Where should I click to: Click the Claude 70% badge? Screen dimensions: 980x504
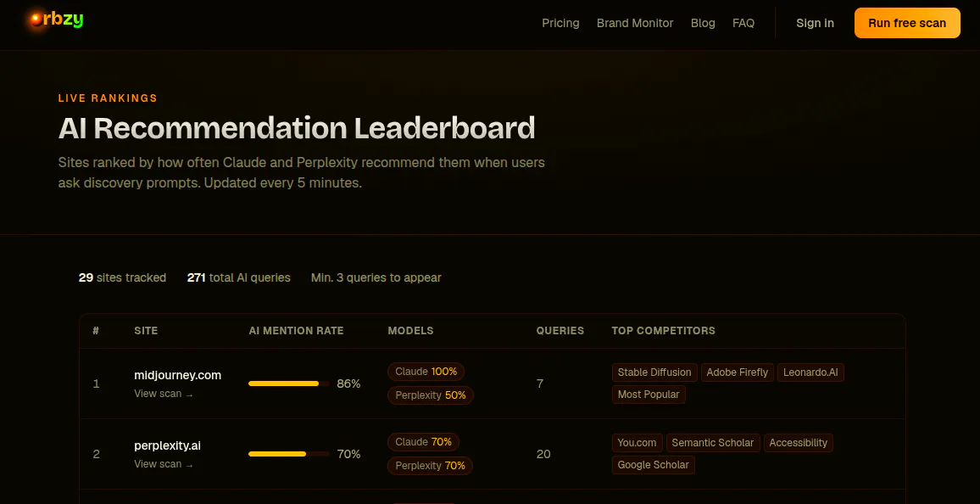click(x=424, y=442)
